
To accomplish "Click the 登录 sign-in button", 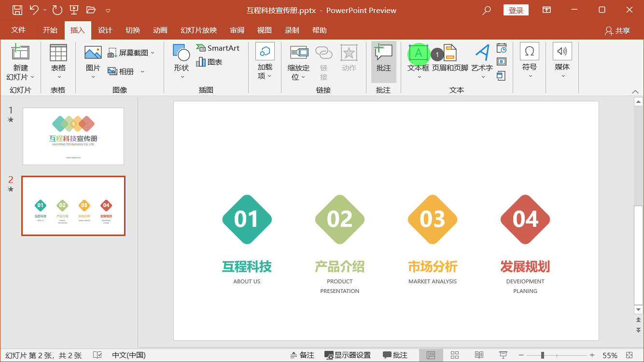I will point(516,10).
